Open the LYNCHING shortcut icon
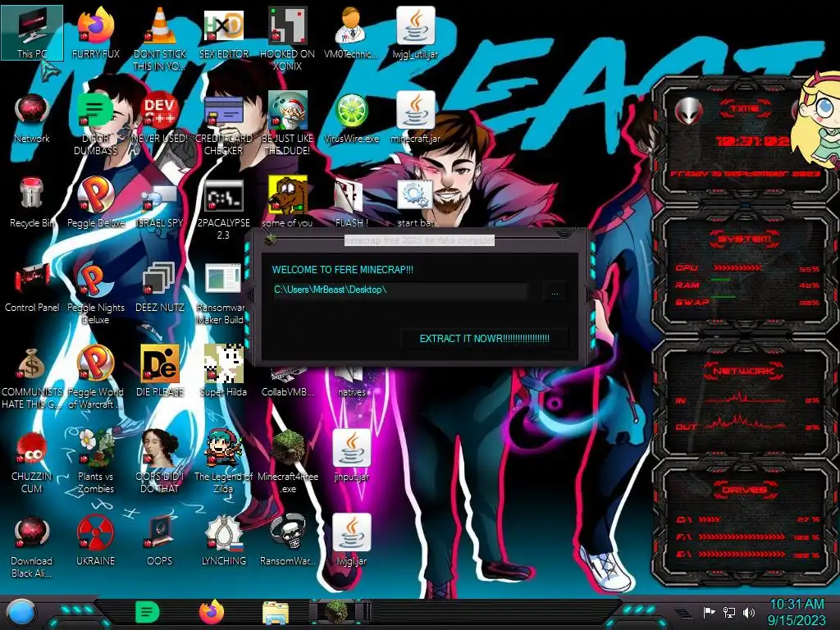 click(x=224, y=541)
